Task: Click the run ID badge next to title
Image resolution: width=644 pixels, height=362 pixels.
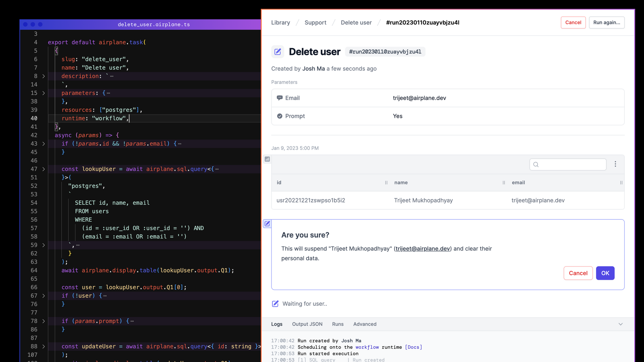Action: (x=385, y=52)
